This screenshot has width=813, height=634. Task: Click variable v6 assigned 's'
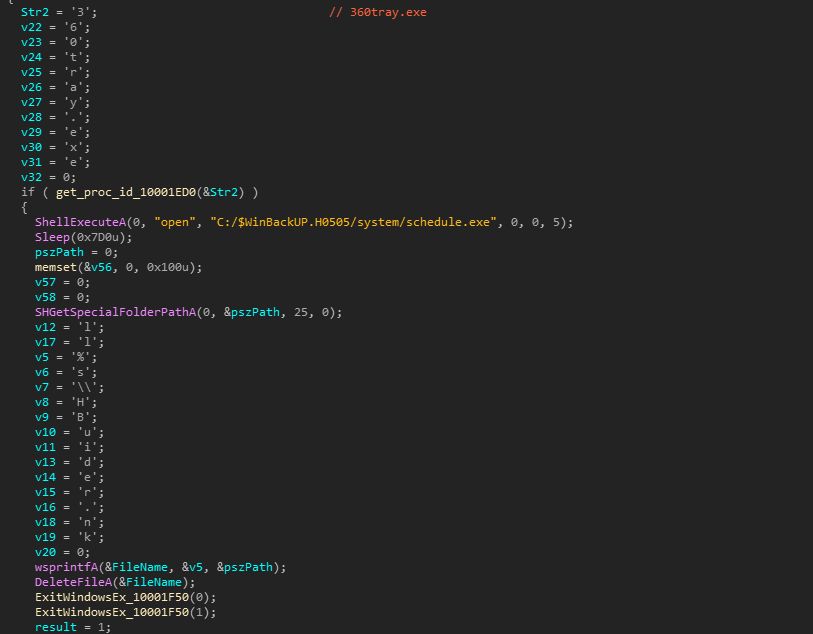click(42, 372)
